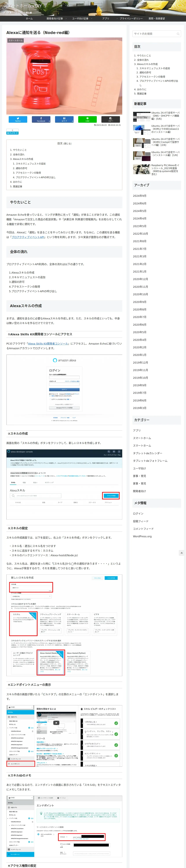The height and width of the screenshot is (868, 186).
Task: Open the Alexa Skills Kit開発者コンソール link
Action: pyautogui.click(x=48, y=344)
